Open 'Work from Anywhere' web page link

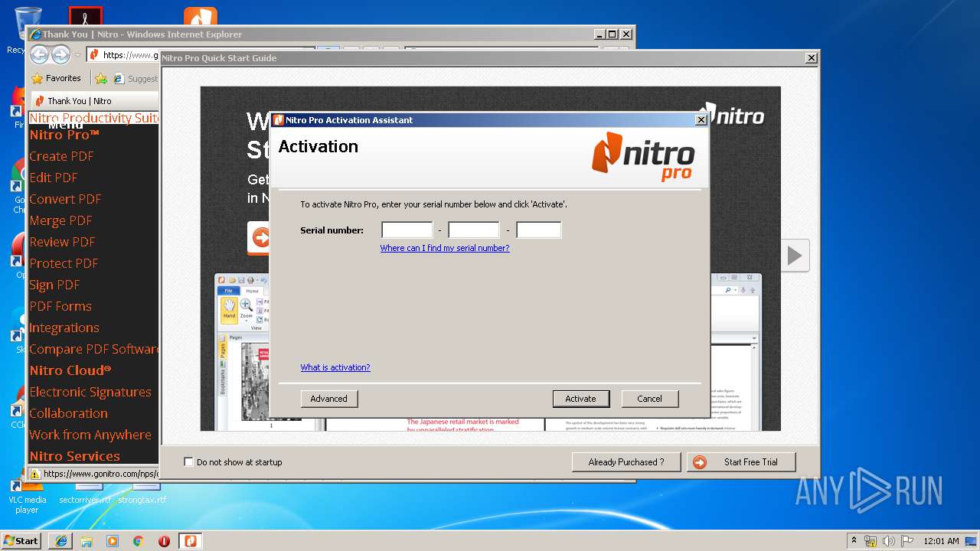(x=90, y=435)
